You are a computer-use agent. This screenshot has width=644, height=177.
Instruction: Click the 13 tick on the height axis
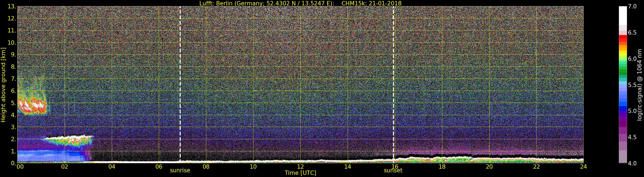click(12, 6)
